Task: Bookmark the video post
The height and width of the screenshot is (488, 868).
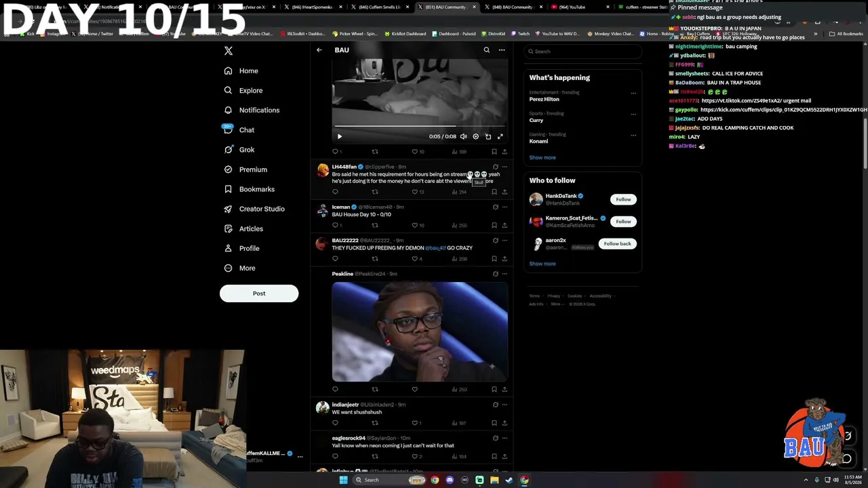Action: (x=494, y=152)
